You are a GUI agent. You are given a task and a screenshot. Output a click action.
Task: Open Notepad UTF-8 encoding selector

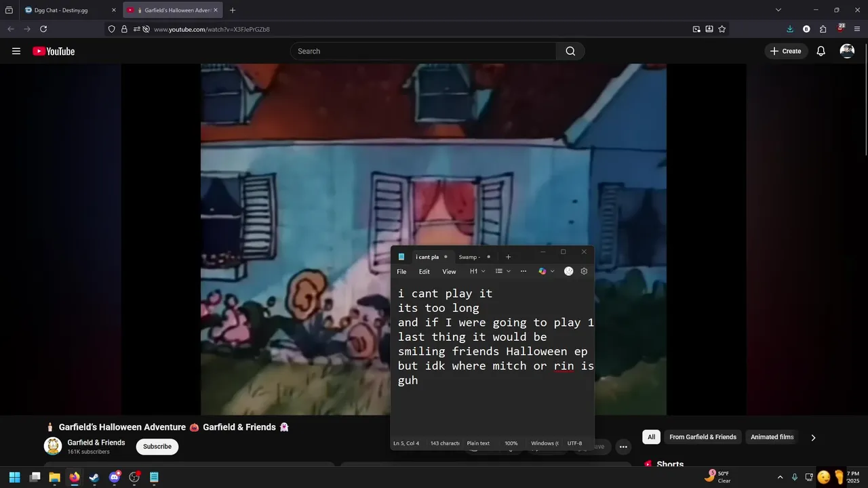pos(574,443)
